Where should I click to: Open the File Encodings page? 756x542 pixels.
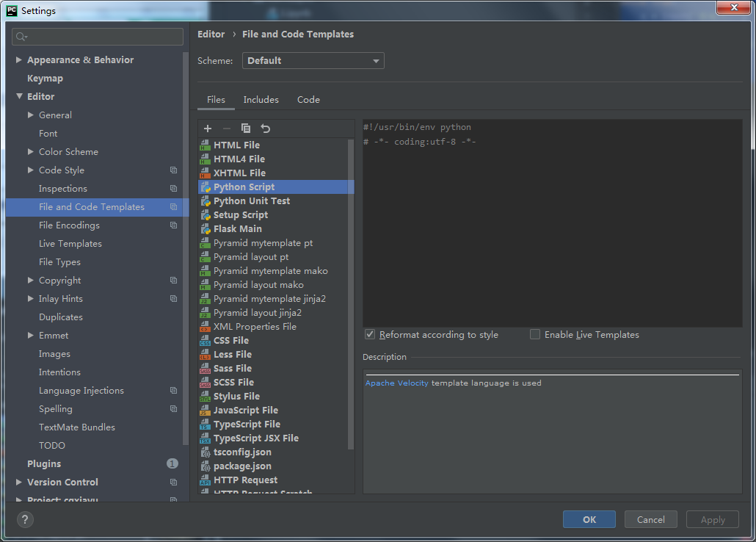pyautogui.click(x=70, y=225)
